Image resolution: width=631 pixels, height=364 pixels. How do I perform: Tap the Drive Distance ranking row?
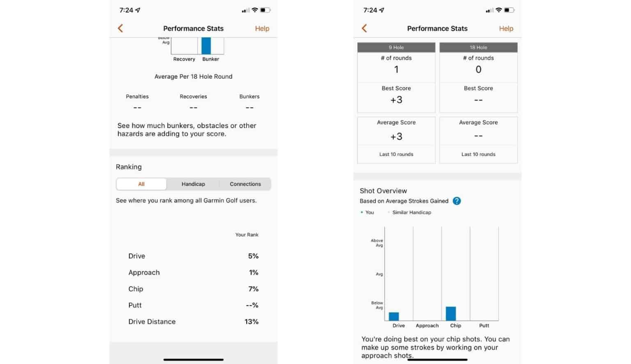coord(193,322)
